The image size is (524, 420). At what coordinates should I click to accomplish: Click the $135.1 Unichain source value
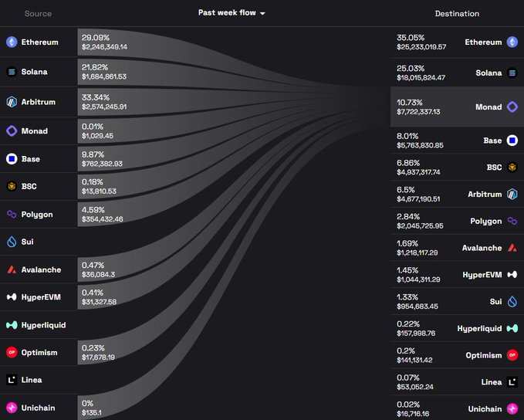pyautogui.click(x=92, y=412)
